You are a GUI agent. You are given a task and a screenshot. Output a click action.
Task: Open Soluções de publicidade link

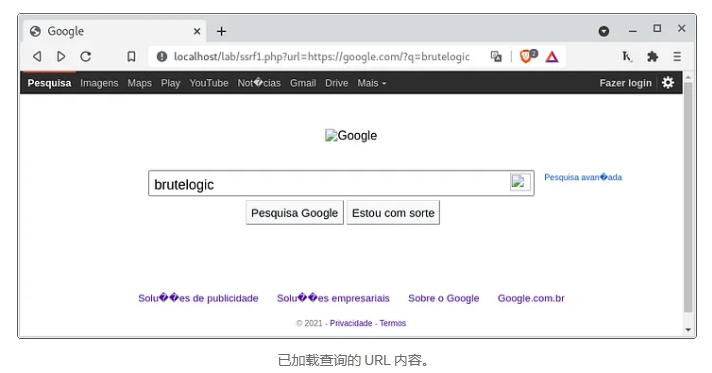click(198, 298)
